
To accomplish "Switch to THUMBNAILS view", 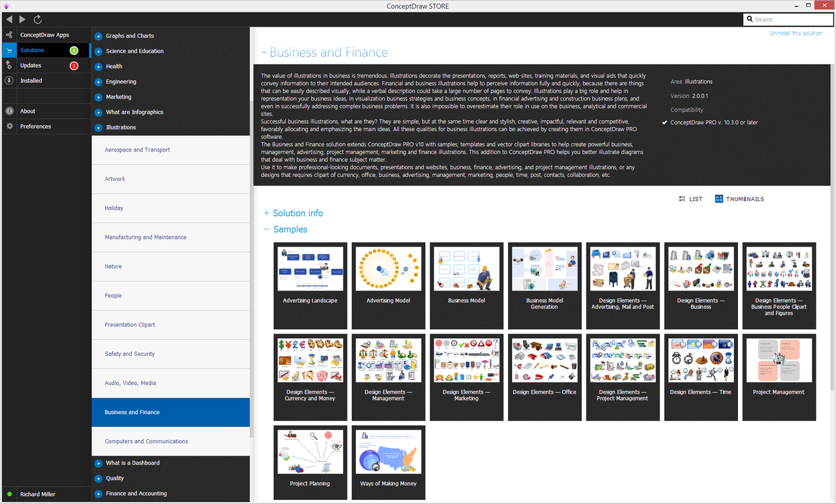I will click(739, 199).
